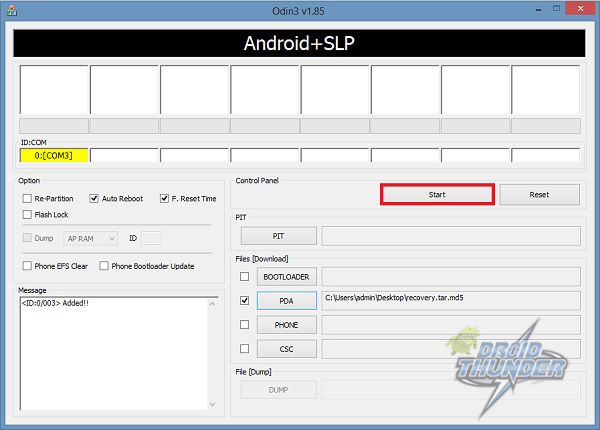Uncheck the F. Reset Time option
Viewport: 600px width, 430px height.
[x=164, y=199]
